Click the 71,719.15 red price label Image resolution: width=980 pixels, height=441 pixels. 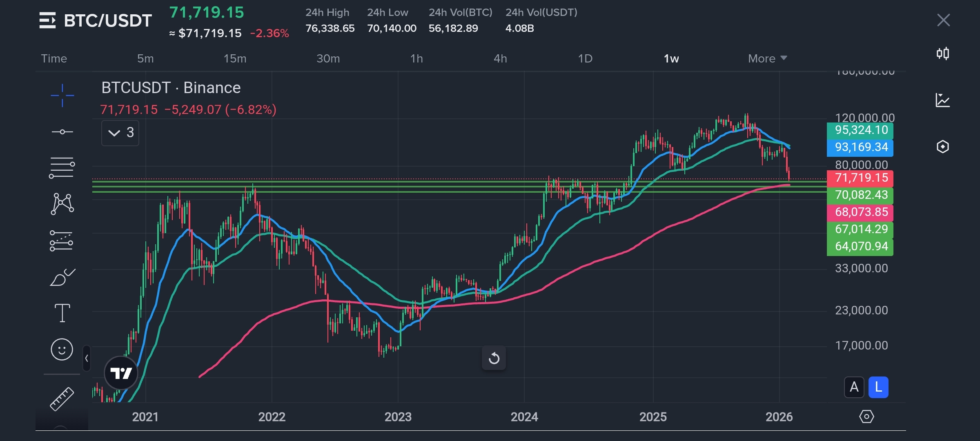(860, 178)
